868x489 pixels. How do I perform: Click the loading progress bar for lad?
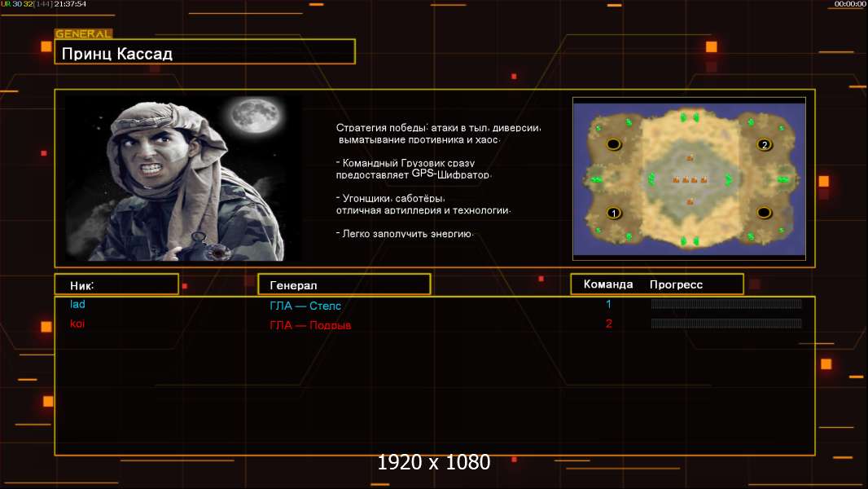pos(726,303)
